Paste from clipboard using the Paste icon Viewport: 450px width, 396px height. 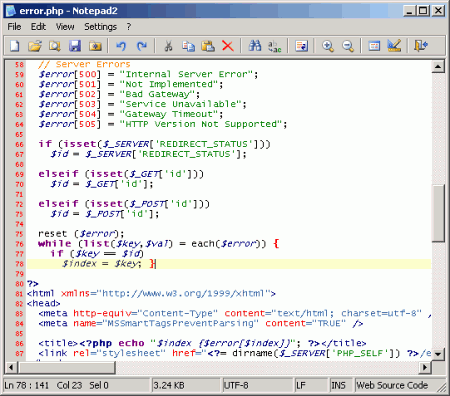point(208,46)
